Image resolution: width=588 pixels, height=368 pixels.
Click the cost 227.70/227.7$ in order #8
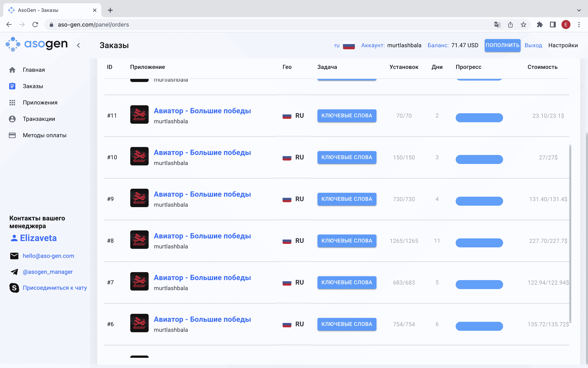click(x=548, y=241)
